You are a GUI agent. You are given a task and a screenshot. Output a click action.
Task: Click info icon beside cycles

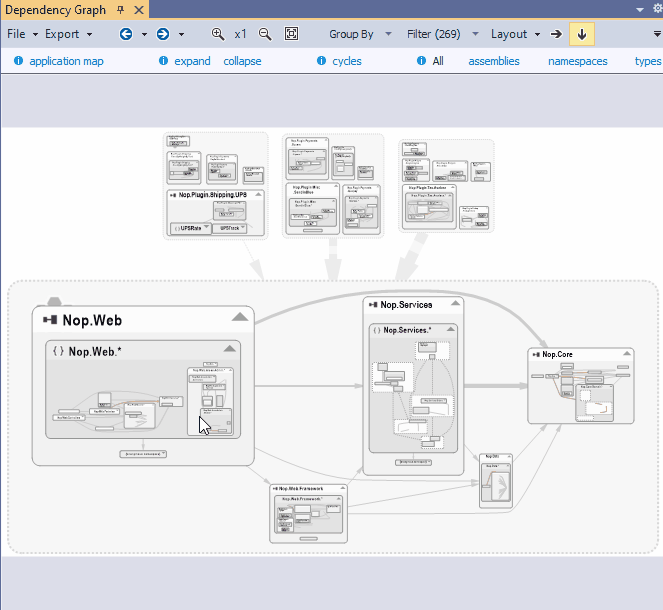(321, 61)
